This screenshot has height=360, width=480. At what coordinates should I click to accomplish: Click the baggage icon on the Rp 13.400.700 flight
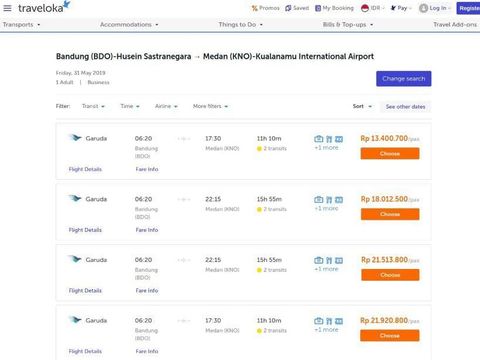(x=319, y=139)
